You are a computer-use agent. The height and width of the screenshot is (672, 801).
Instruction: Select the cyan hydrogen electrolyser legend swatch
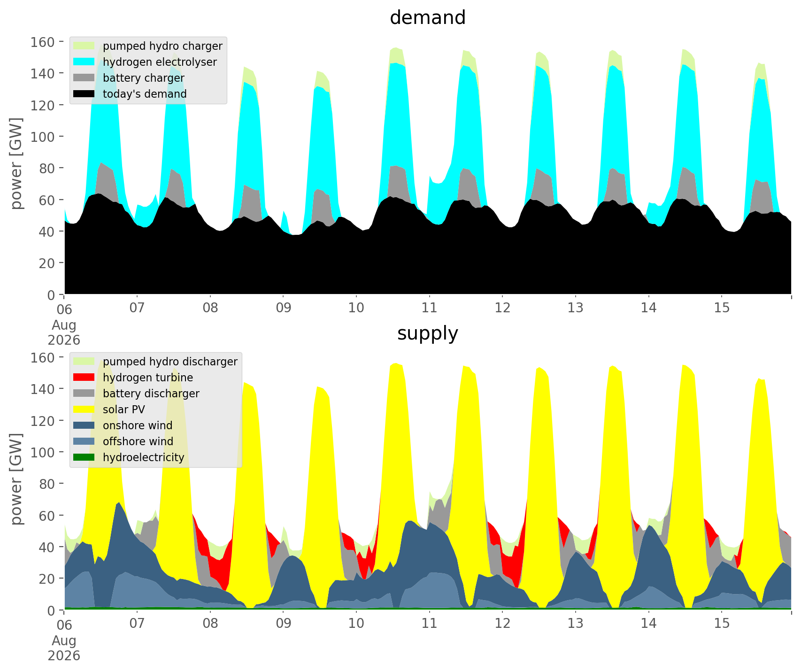84,62
